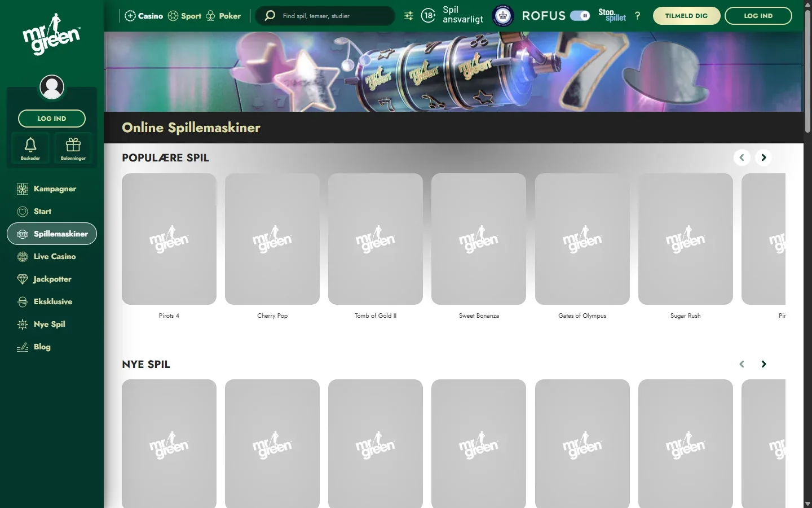Viewport: 812px width, 508px height.
Task: Click the 'POPULÆRE SPIL' section title
Action: (165, 158)
